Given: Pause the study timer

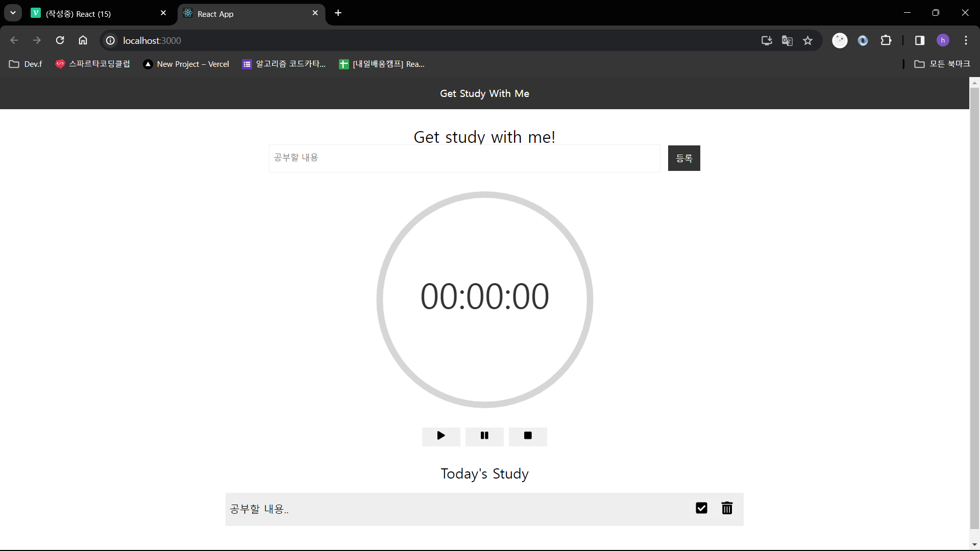Looking at the screenshot, I should [484, 436].
